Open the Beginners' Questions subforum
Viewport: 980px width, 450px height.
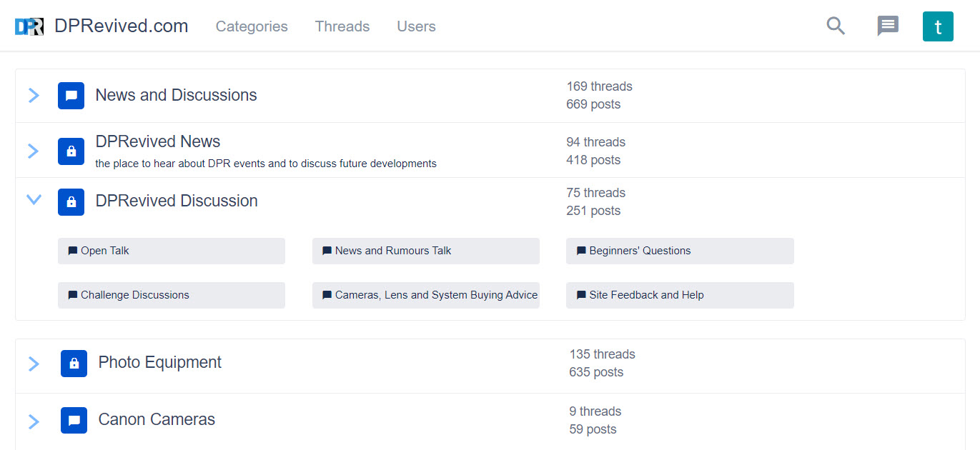point(679,251)
